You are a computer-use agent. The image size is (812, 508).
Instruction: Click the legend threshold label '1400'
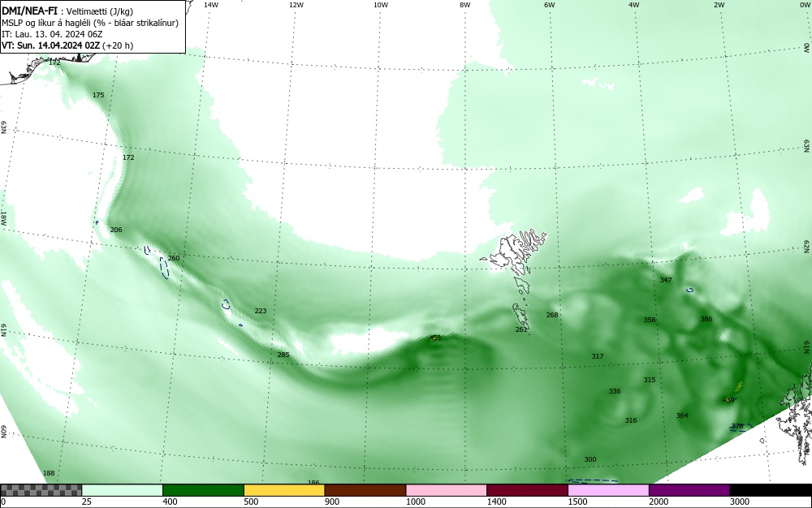(x=495, y=502)
